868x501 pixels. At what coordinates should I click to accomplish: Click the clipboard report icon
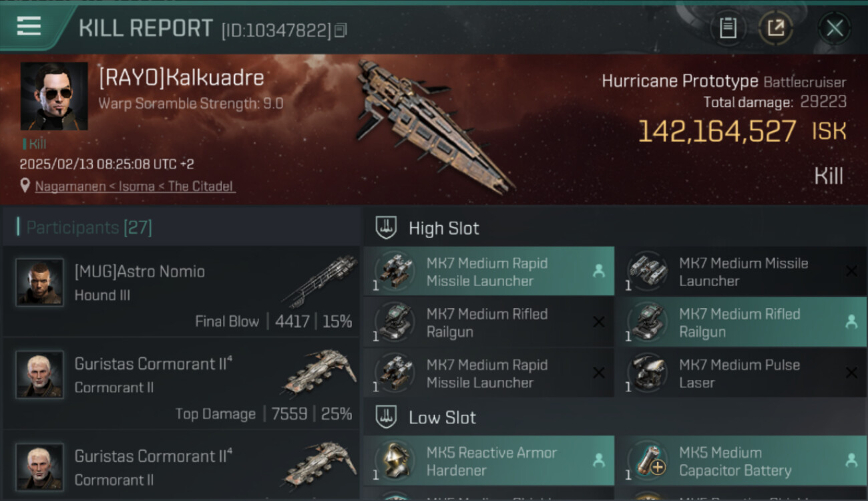click(x=727, y=28)
